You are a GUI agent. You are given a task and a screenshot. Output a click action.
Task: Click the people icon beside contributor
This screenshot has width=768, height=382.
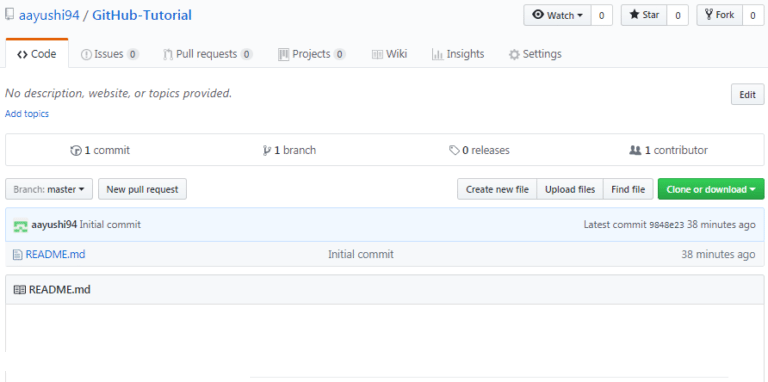635,150
